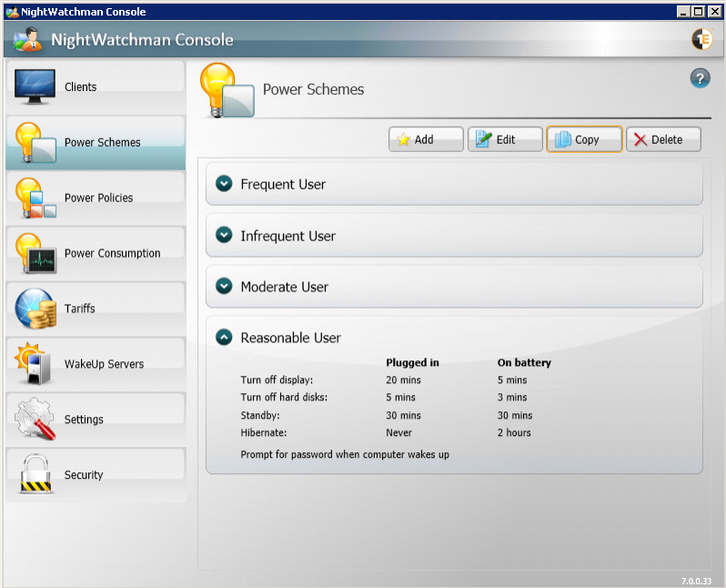Collapse the Reasonable User scheme

click(224, 337)
